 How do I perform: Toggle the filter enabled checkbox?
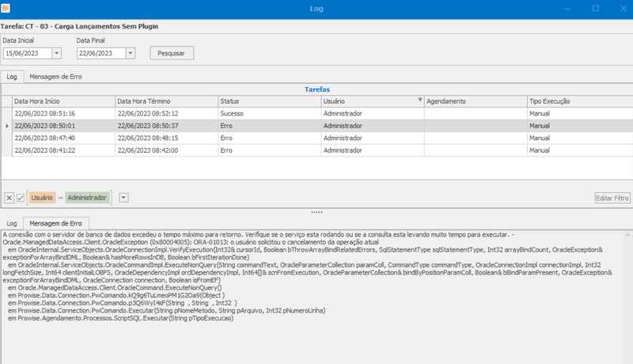[x=21, y=198]
